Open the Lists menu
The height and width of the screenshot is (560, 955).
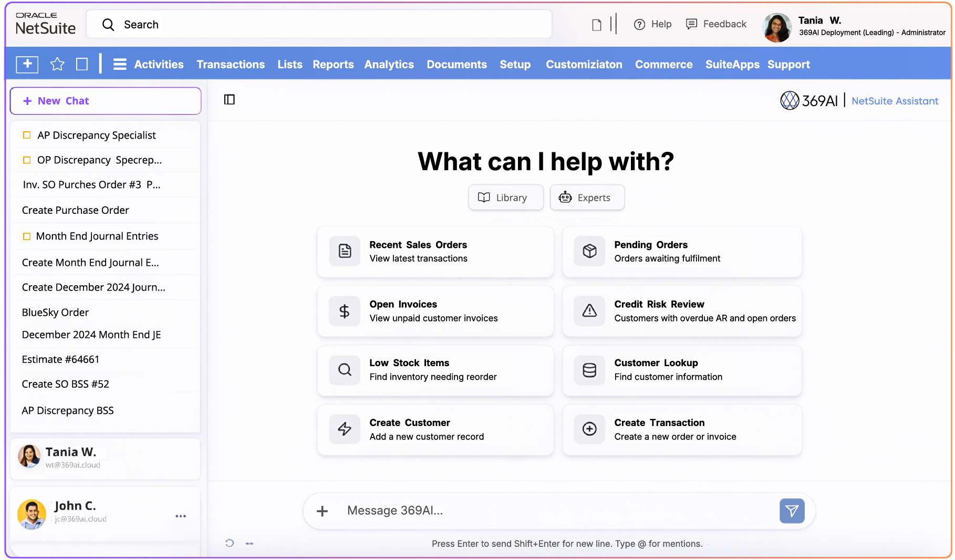[290, 64]
